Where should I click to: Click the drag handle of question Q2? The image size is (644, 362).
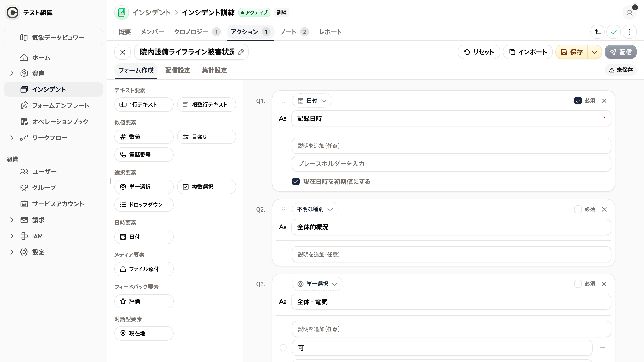tap(283, 209)
